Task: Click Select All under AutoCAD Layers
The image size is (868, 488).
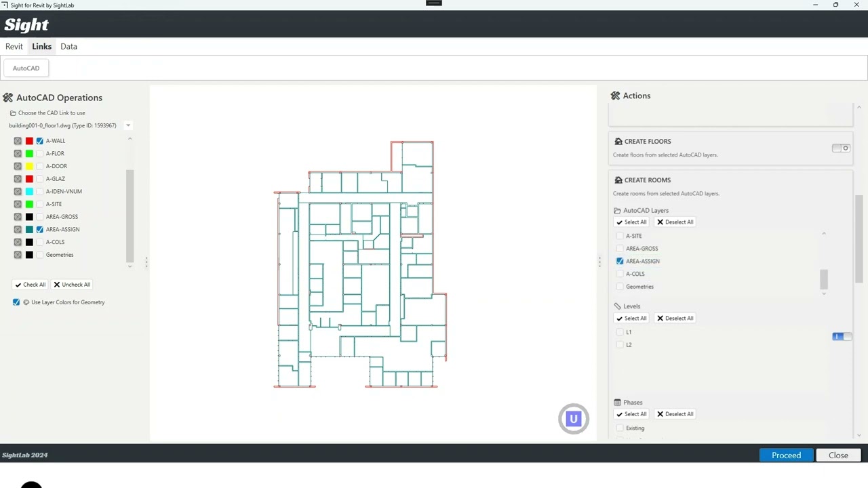Action: pyautogui.click(x=632, y=222)
